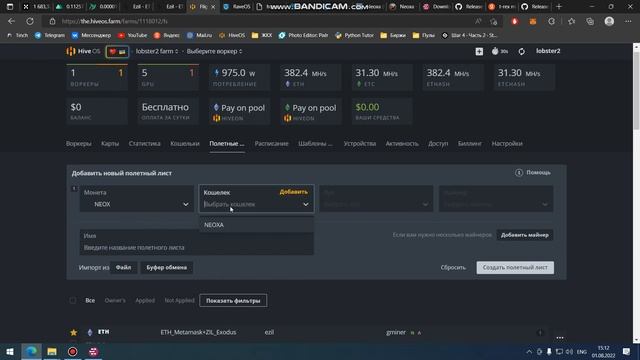Open browser favorites star icon

[x=571, y=21]
